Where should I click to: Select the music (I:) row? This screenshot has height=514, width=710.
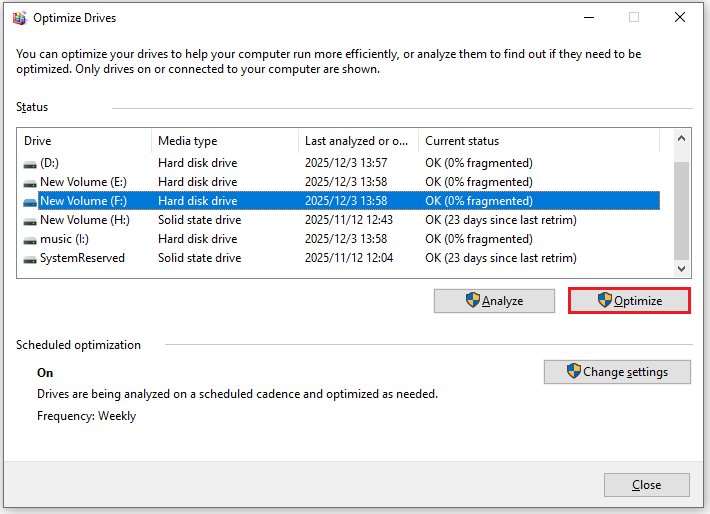tap(339, 239)
